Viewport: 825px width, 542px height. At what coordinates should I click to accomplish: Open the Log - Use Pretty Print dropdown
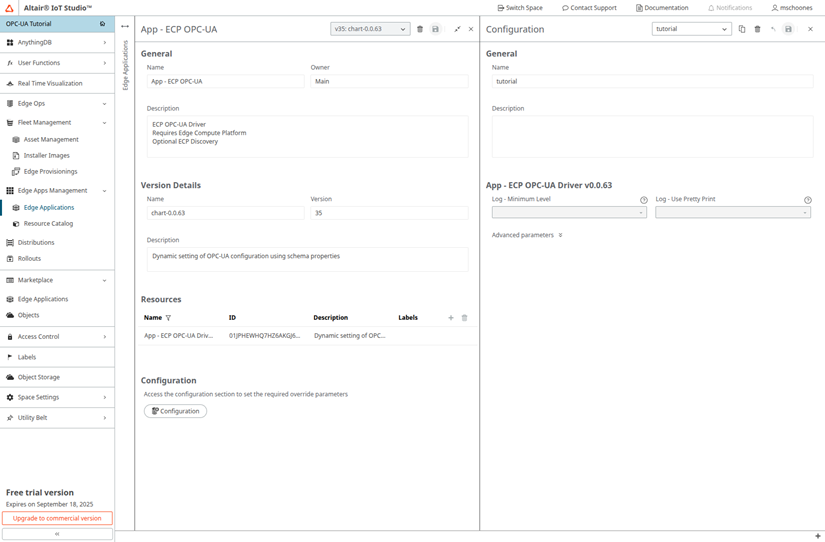[732, 213]
